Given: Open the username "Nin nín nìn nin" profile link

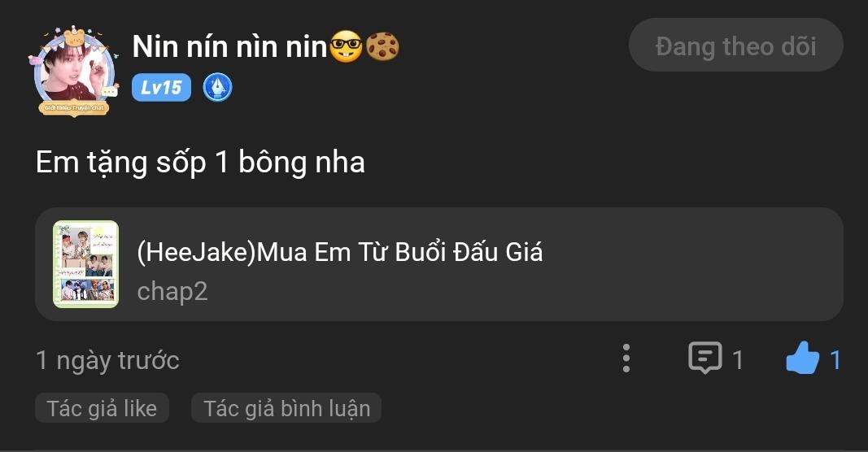Looking at the screenshot, I should [229, 47].
